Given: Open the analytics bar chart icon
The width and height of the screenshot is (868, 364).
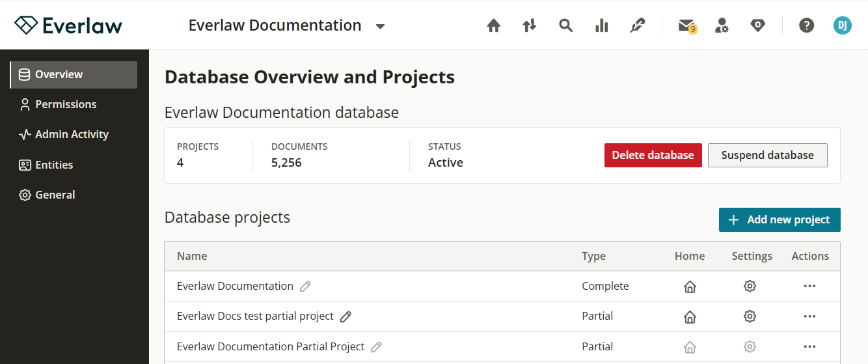Looking at the screenshot, I should 602,25.
